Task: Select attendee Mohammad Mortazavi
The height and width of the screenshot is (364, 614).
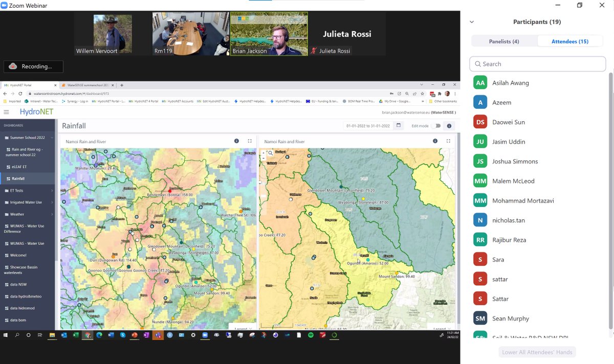Action: tap(537, 200)
